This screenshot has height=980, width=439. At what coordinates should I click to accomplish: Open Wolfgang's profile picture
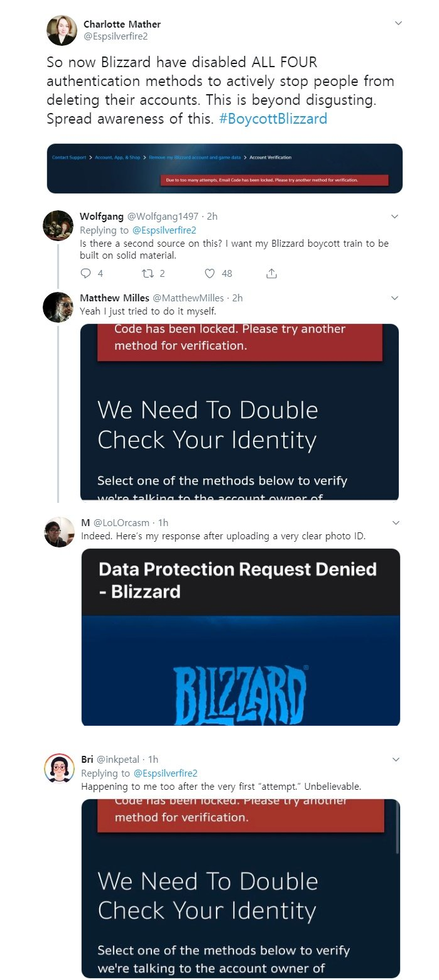tap(58, 225)
